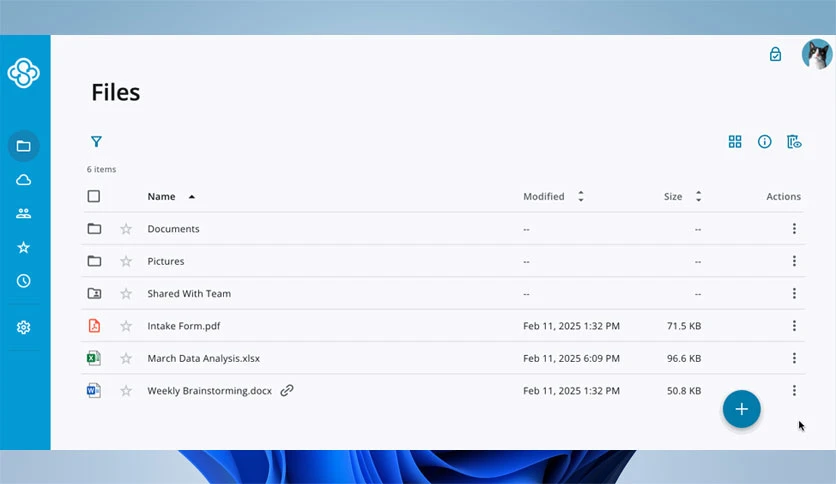Star Weekly Brainstorming.docx
Image resolution: width=836 pixels, height=484 pixels.
pyautogui.click(x=126, y=391)
